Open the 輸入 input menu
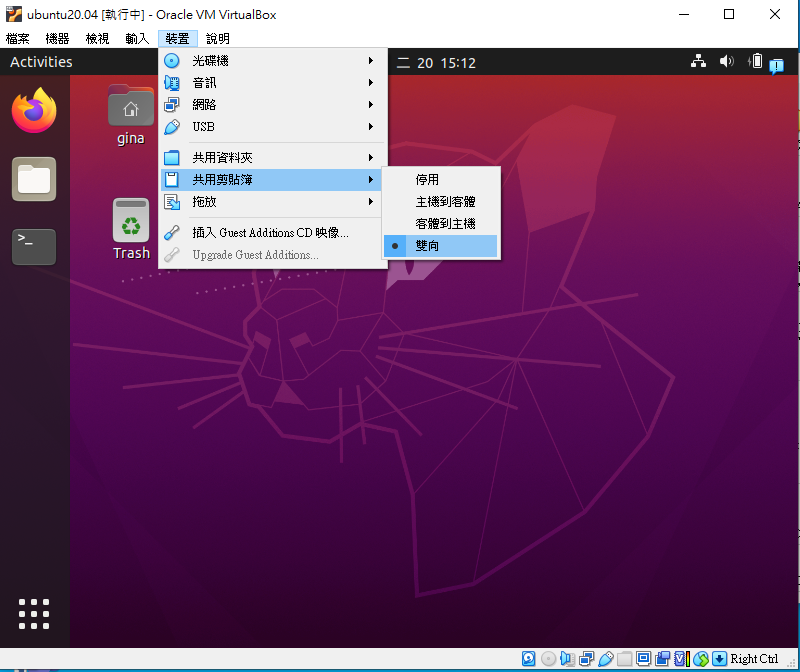The width and height of the screenshot is (800, 672). [137, 38]
